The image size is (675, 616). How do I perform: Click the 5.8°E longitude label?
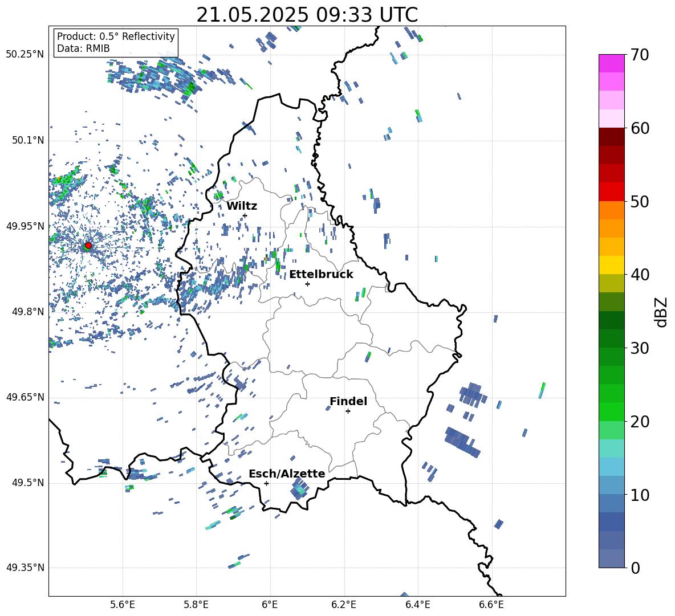pyautogui.click(x=196, y=605)
